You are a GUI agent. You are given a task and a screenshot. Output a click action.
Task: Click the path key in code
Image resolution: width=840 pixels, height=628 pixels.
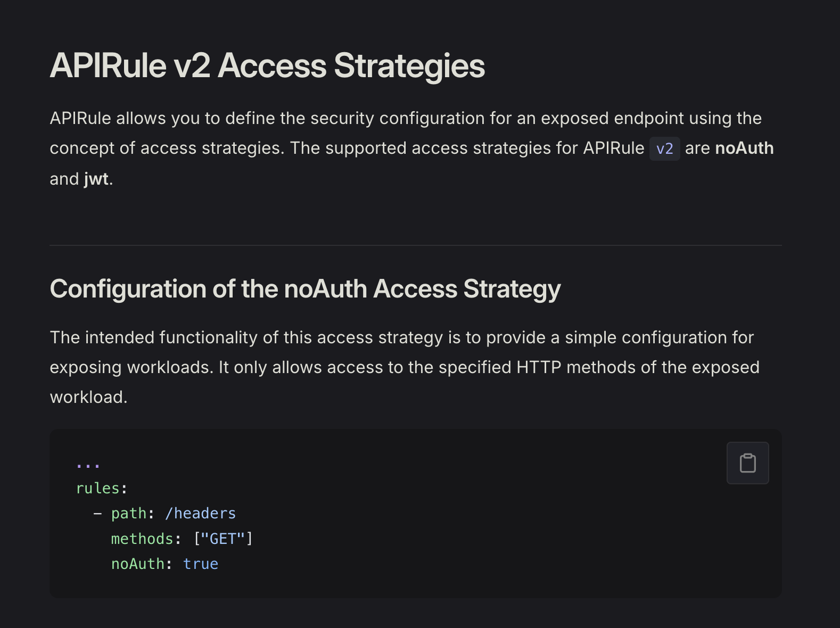tap(128, 513)
